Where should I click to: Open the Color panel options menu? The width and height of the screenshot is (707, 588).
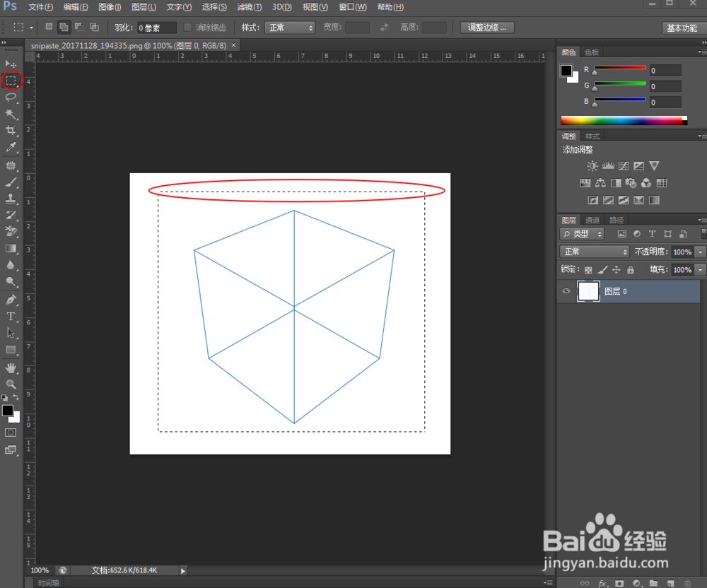701,52
